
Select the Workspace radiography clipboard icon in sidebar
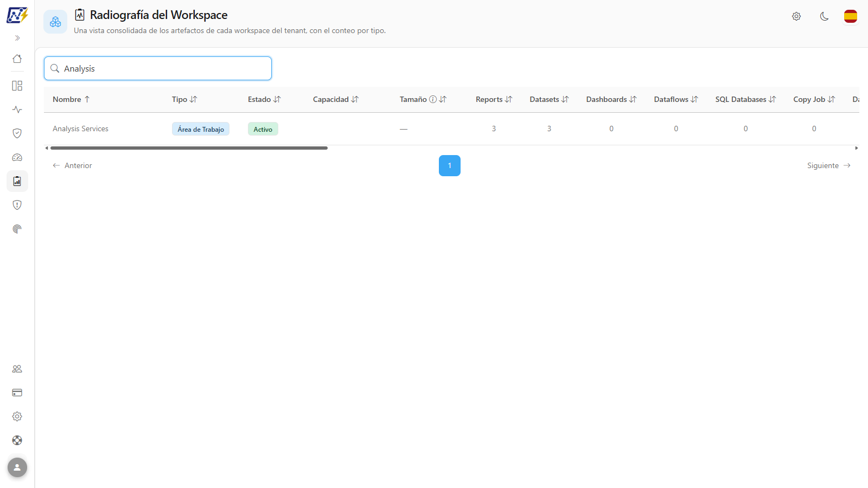[x=17, y=181]
